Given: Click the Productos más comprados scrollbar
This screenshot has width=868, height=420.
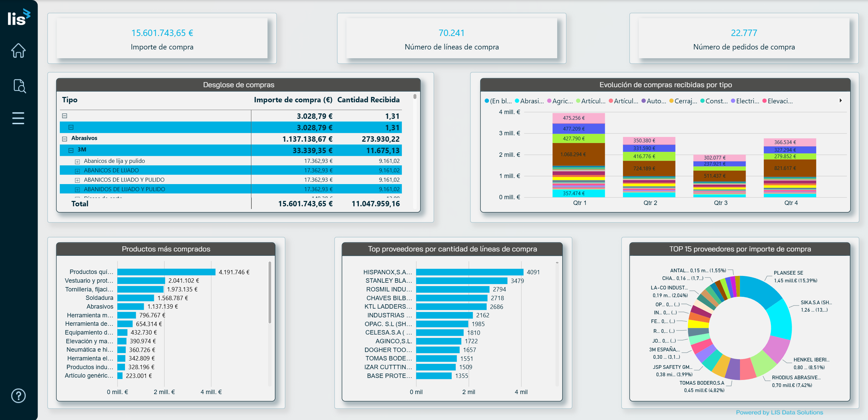Looking at the screenshot, I should (270, 293).
